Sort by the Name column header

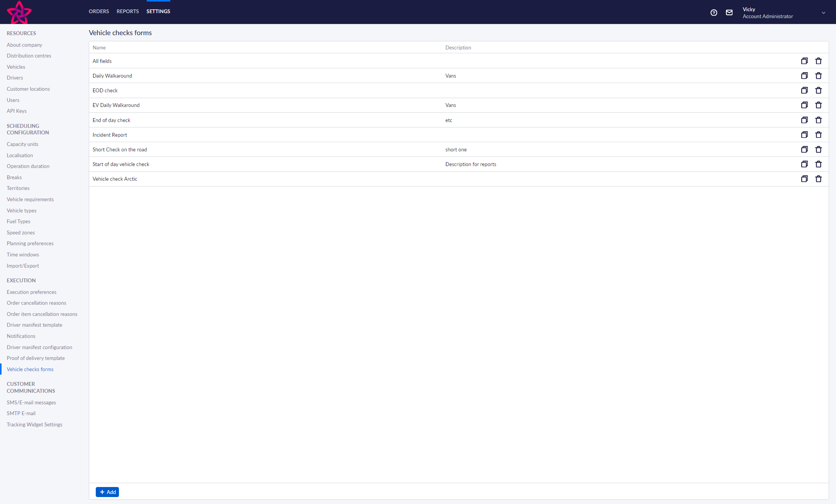coord(99,48)
